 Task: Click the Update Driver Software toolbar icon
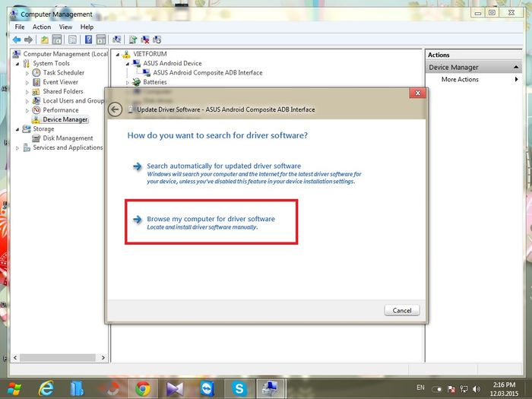133,40
